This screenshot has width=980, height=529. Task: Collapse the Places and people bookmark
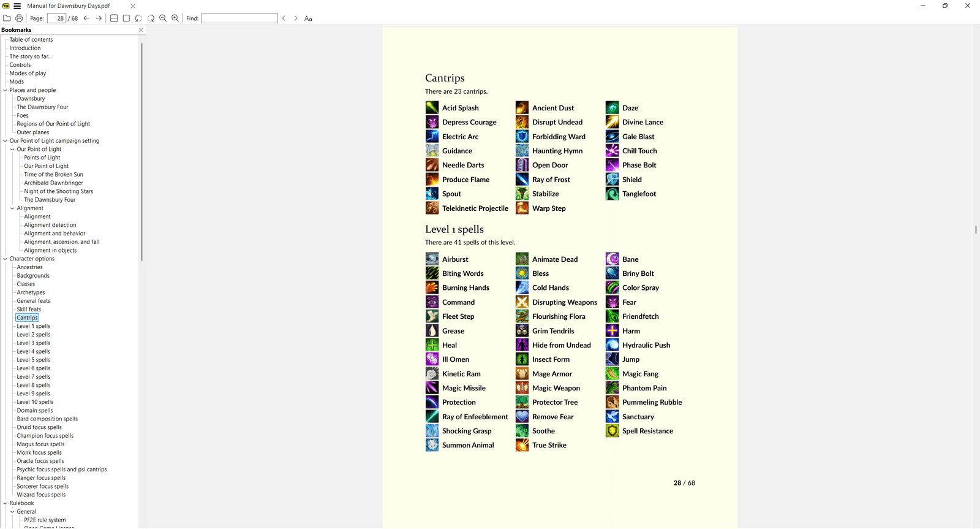point(5,90)
